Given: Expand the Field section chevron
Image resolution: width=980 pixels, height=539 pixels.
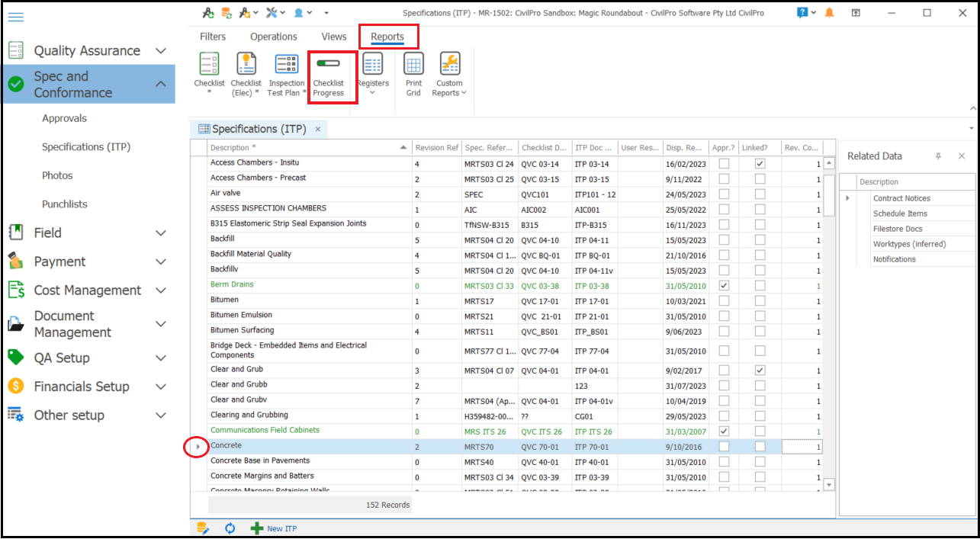Looking at the screenshot, I should pos(160,233).
